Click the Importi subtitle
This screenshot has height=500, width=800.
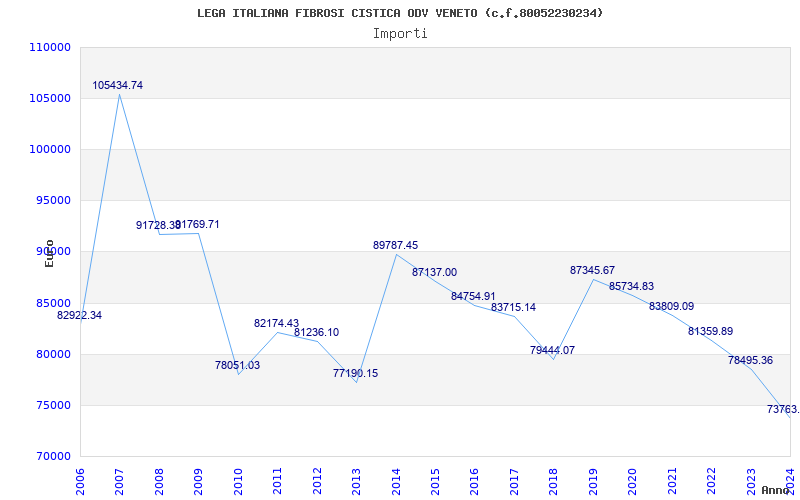coord(400,34)
